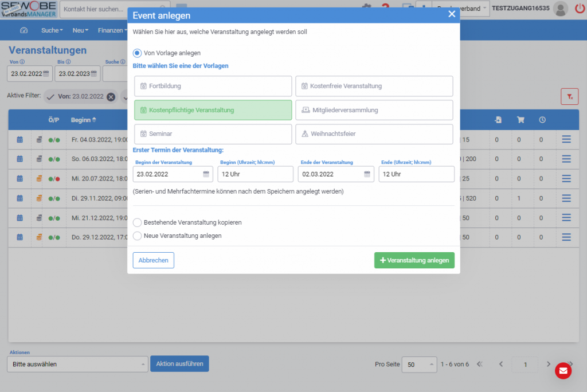Choose Neue Veranstaltung anlegen radio option
Viewport: 587px width, 392px height.
(137, 236)
